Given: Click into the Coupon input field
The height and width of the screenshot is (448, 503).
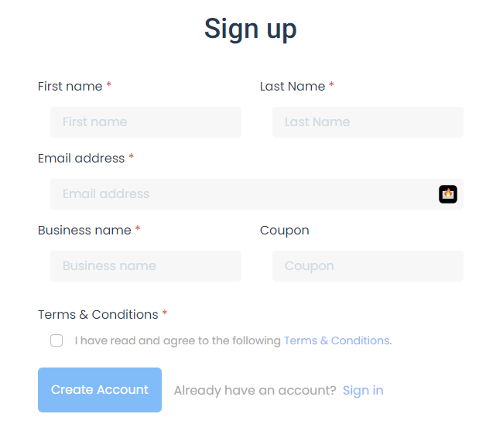Looking at the screenshot, I should (x=368, y=266).
